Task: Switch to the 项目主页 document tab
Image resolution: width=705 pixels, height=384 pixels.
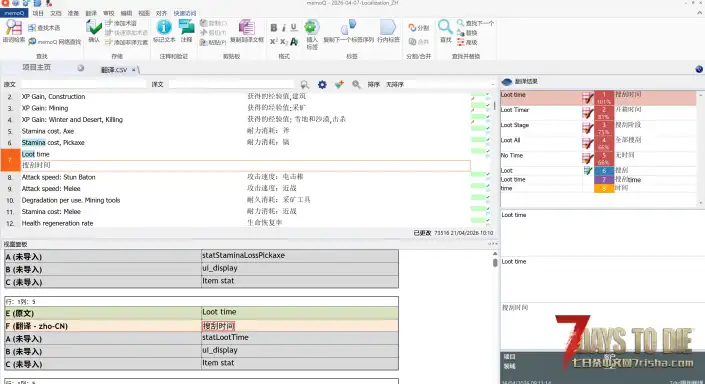Action: [x=36, y=67]
